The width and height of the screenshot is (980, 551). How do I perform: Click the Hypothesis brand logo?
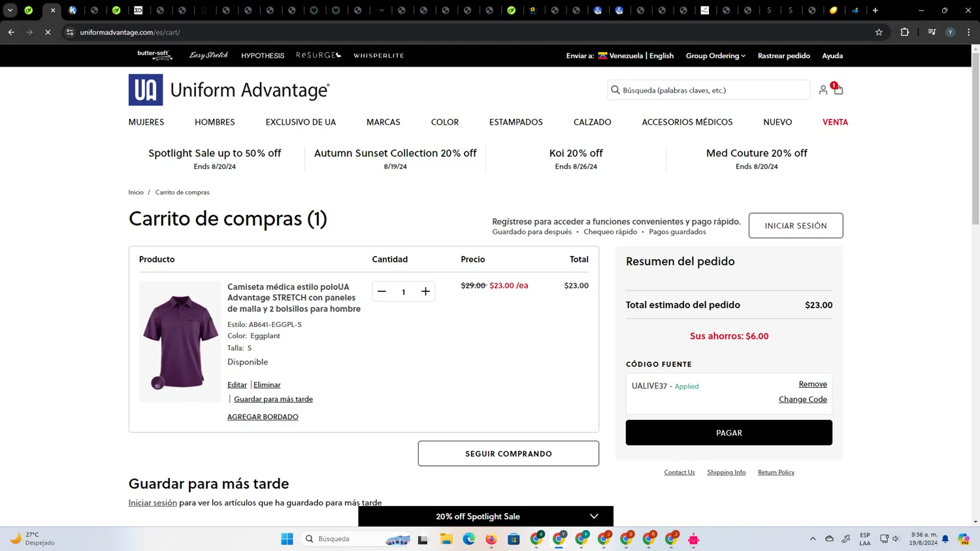pos(263,55)
